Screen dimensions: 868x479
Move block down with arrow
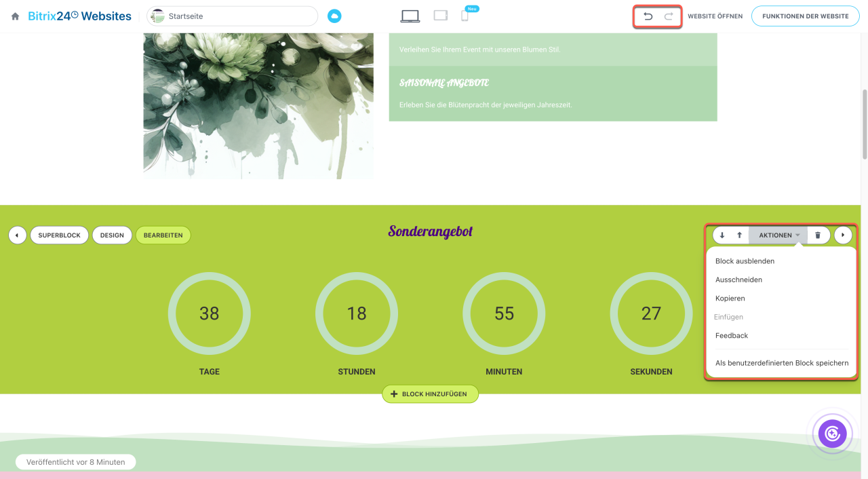[x=722, y=235]
